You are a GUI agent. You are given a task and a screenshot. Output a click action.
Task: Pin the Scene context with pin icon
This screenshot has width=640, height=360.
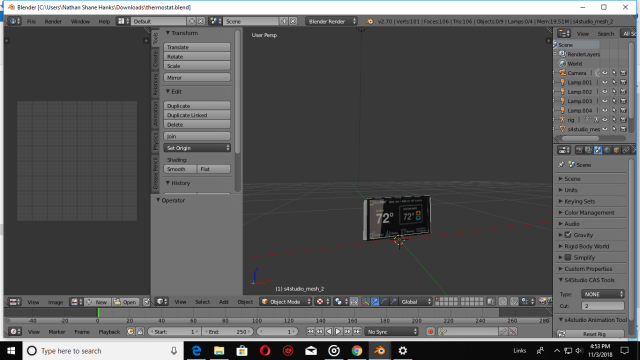561,165
